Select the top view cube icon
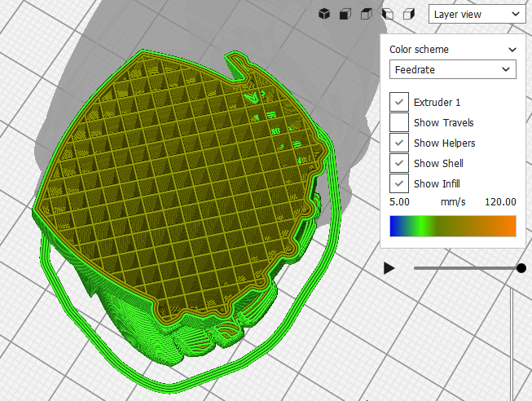Viewport: 532px width, 401px height. point(367,14)
